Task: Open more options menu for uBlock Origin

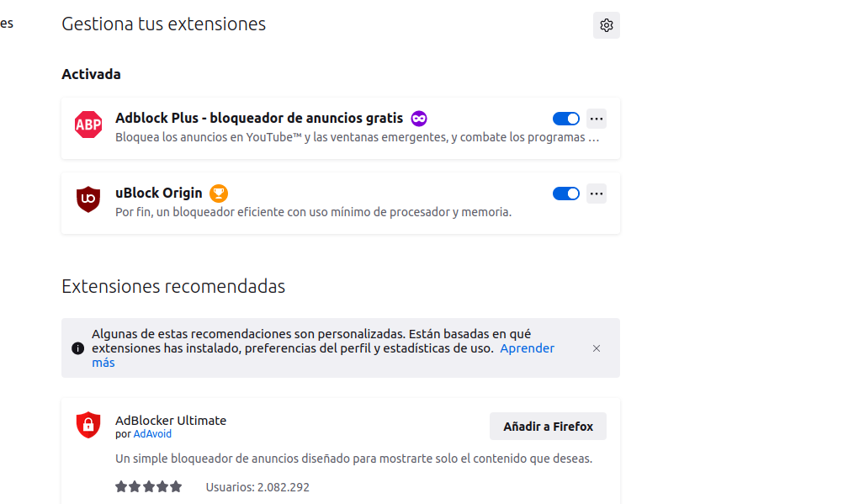Action: point(597,194)
